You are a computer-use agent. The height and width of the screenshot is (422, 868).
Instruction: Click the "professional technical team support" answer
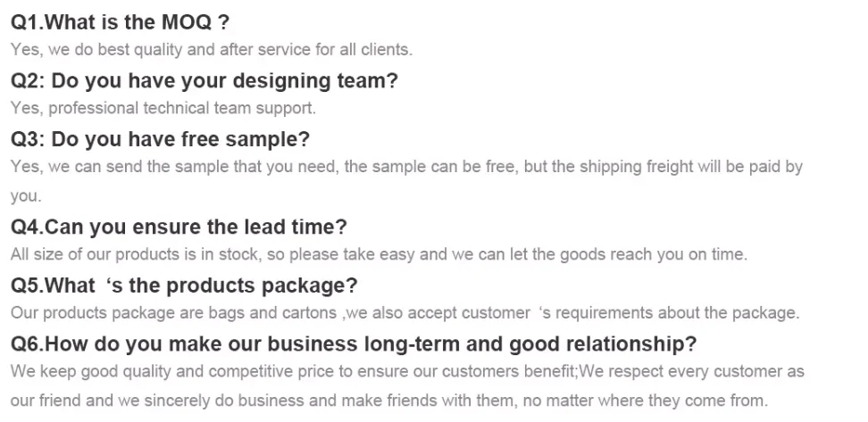click(163, 109)
